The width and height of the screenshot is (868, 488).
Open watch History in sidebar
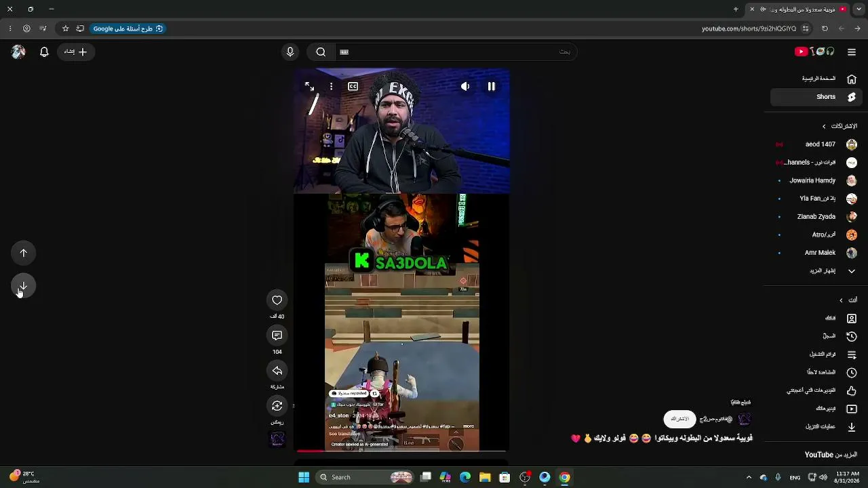(816, 336)
